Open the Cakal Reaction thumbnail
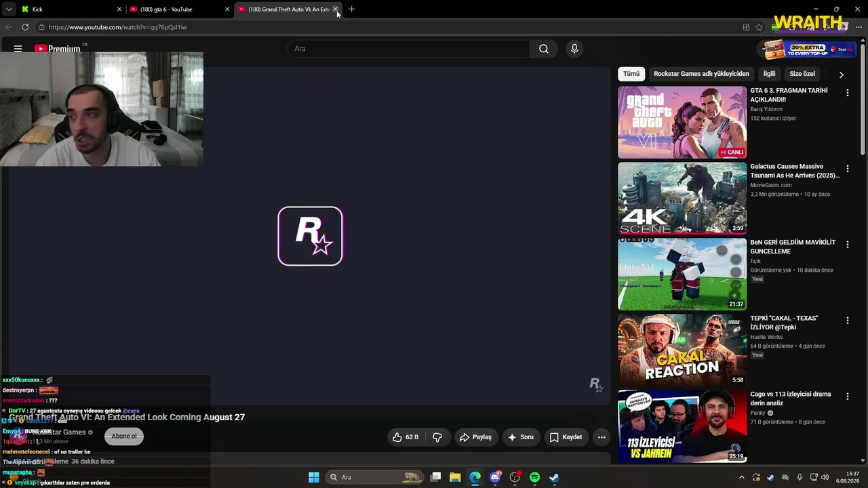The width and height of the screenshot is (868, 488). pos(682,350)
